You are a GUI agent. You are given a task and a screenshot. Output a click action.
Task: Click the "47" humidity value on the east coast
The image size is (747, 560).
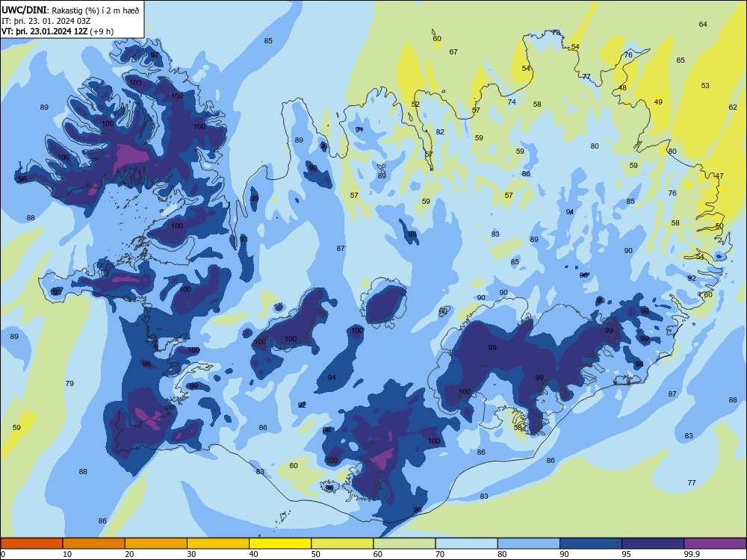click(719, 175)
